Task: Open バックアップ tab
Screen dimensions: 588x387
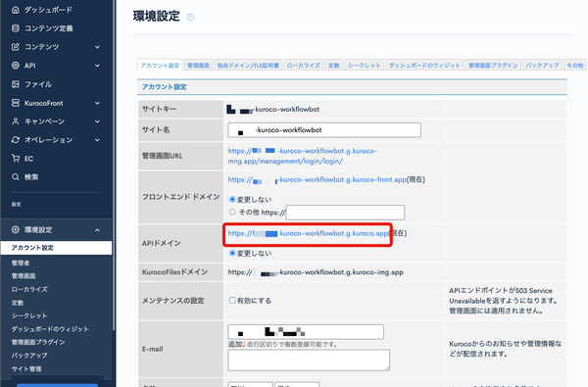Action: 542,66
